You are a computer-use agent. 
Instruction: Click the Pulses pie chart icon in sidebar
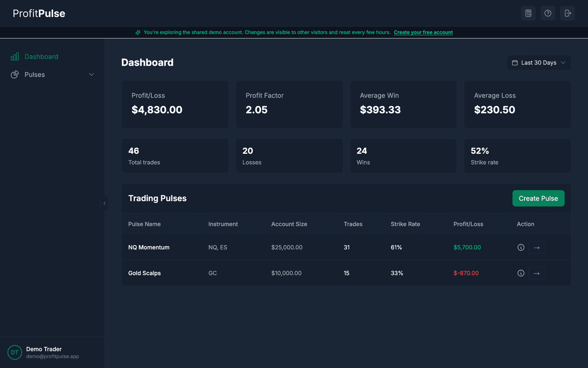(15, 75)
